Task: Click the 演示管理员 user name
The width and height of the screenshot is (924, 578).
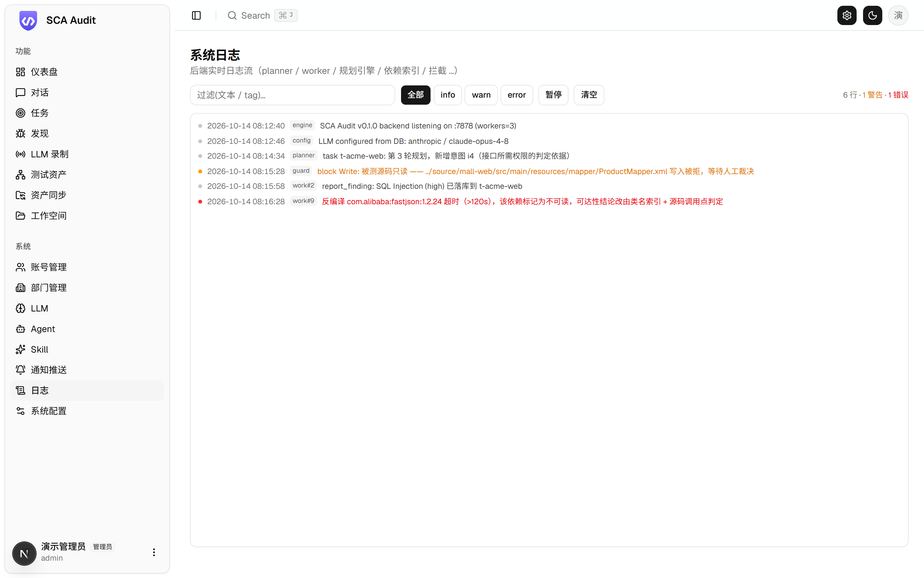Action: pyautogui.click(x=64, y=547)
